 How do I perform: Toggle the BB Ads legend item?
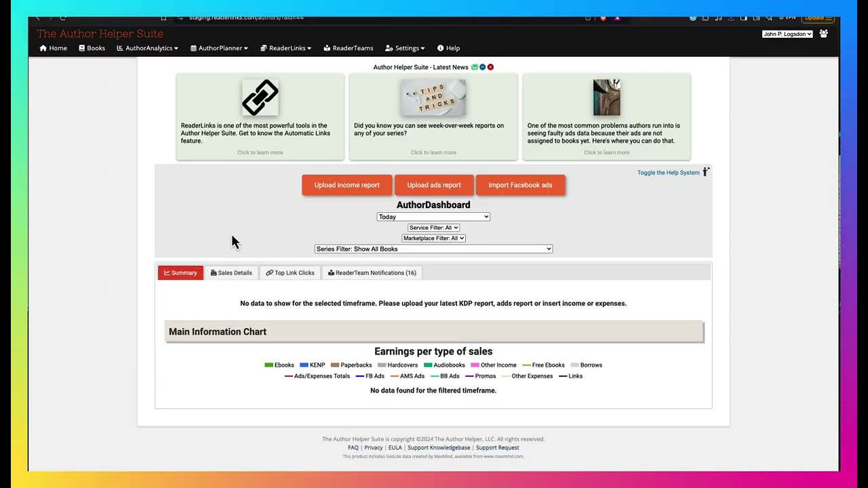click(x=445, y=376)
